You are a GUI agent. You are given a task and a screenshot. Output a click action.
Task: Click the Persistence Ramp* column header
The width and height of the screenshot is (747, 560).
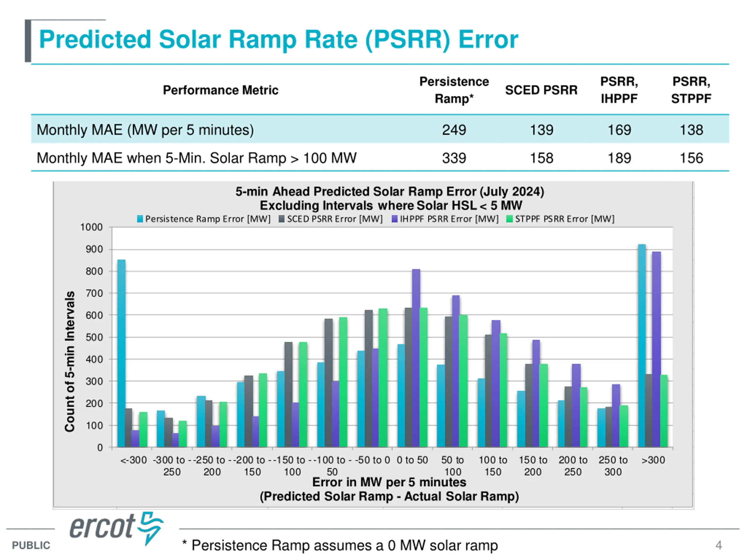point(454,90)
